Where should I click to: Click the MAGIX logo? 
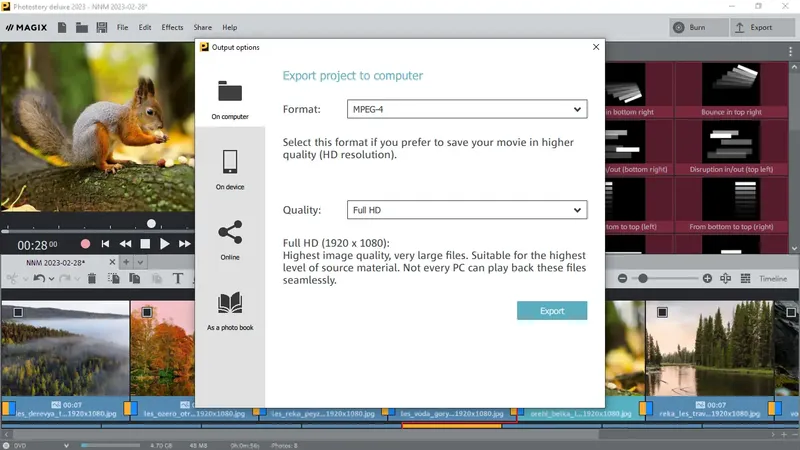pyautogui.click(x=26, y=28)
